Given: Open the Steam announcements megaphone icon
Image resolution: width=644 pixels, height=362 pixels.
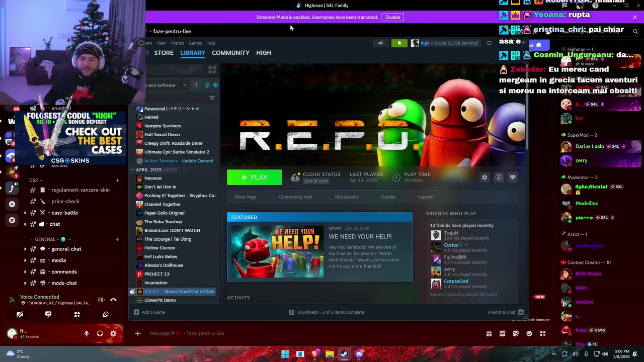Looking at the screenshot, I should [381, 43].
